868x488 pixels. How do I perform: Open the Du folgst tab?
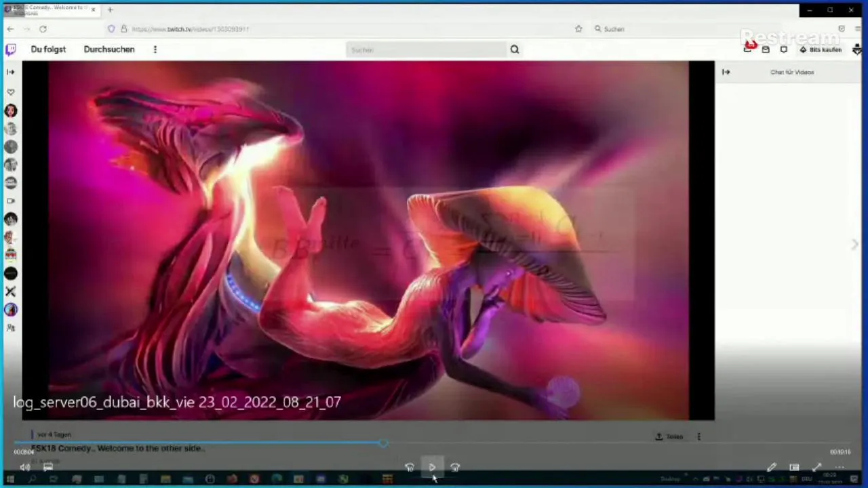(x=48, y=49)
